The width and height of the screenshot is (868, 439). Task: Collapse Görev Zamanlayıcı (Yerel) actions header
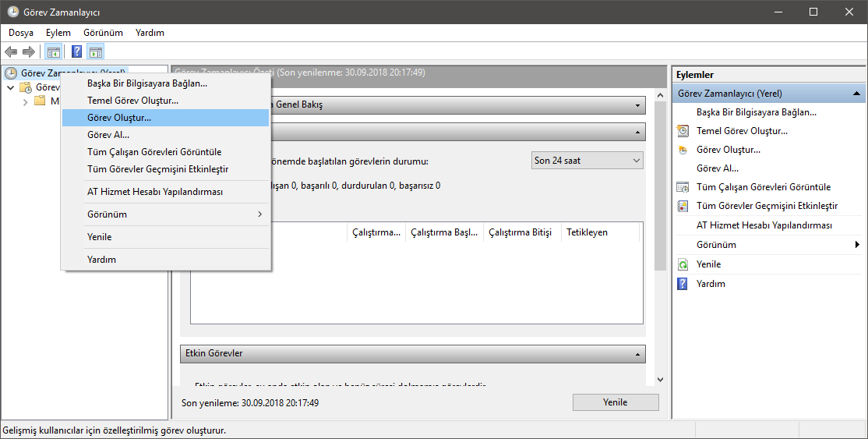[856, 94]
